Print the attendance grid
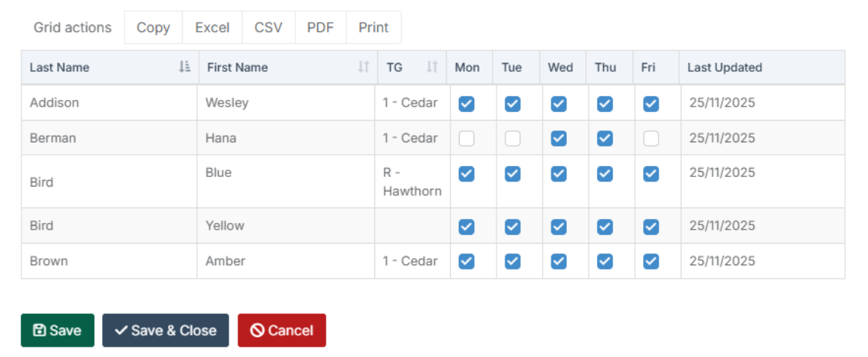Screen dimensions: 868x357 click(374, 27)
